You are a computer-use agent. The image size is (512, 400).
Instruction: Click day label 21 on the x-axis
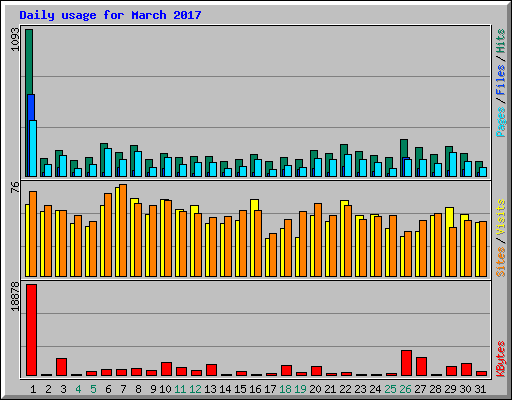(330, 389)
